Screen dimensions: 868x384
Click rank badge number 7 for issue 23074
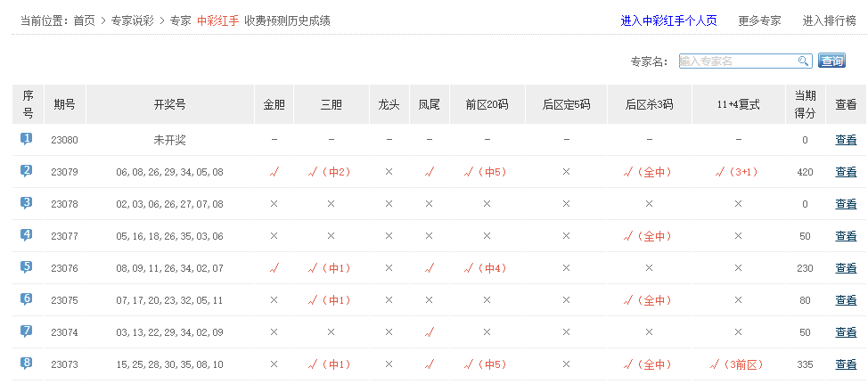point(27,331)
